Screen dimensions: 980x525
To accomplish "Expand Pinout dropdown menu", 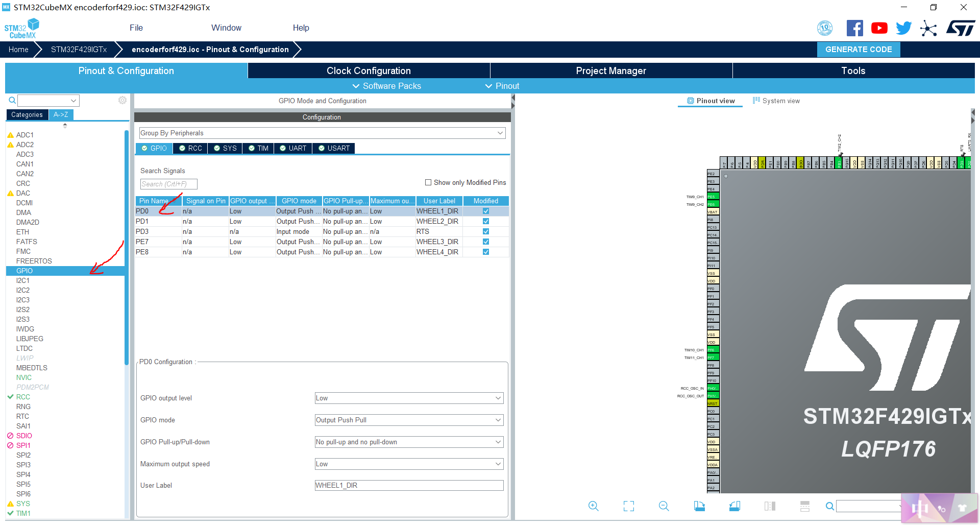I will click(x=502, y=86).
